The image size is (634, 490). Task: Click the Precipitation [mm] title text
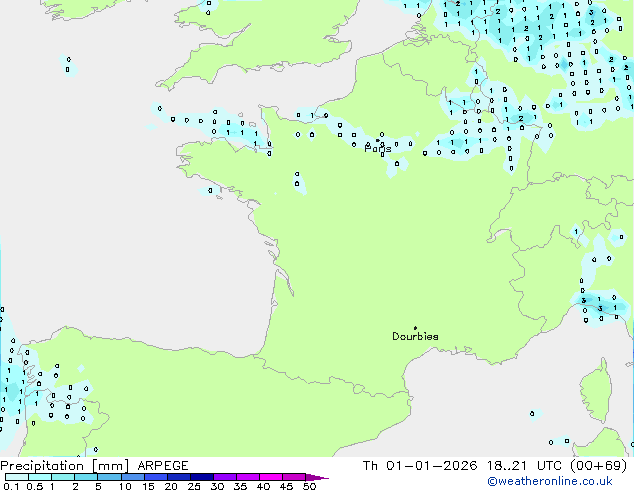click(x=65, y=466)
